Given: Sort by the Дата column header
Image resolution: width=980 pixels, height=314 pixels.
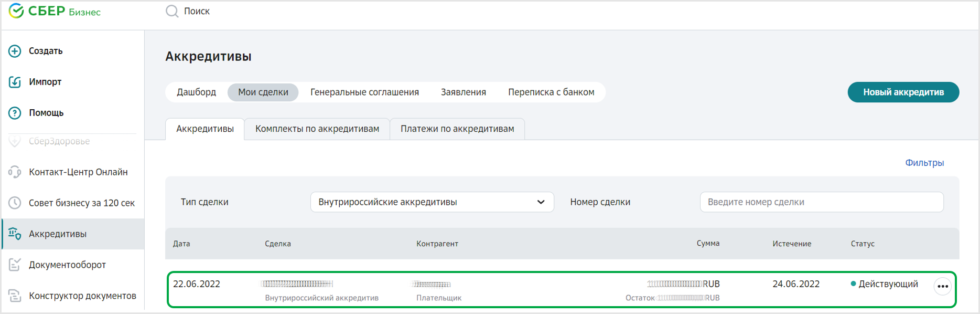Looking at the screenshot, I should [x=181, y=244].
